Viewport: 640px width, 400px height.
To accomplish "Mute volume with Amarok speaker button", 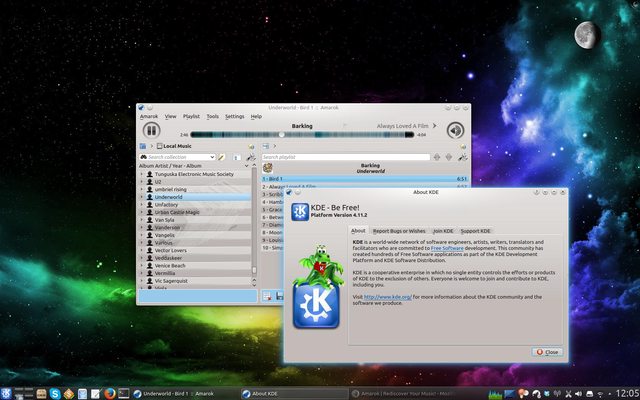I will click(455, 131).
